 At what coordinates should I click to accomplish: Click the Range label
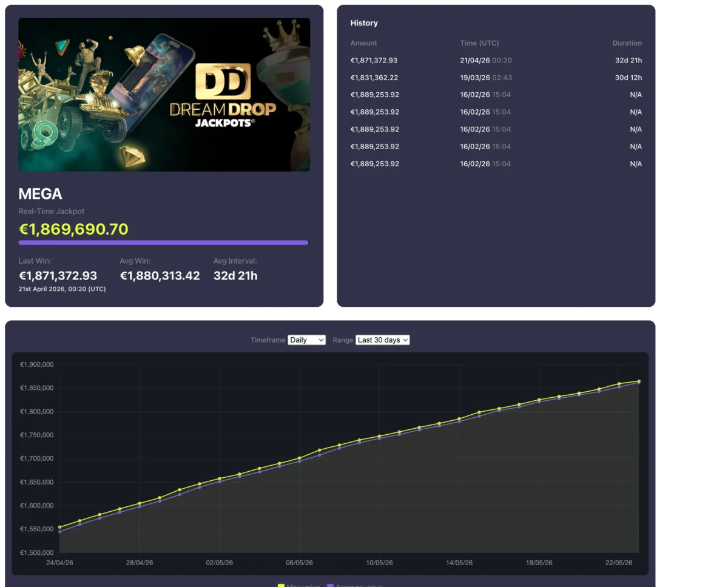(343, 340)
